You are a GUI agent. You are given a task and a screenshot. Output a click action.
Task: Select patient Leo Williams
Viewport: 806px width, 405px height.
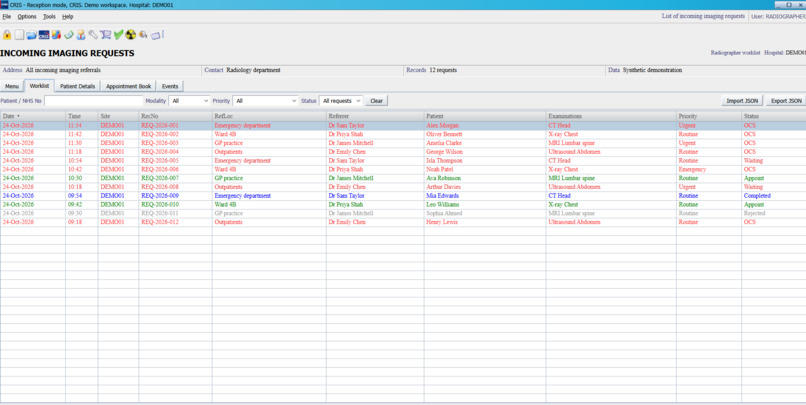(x=443, y=204)
